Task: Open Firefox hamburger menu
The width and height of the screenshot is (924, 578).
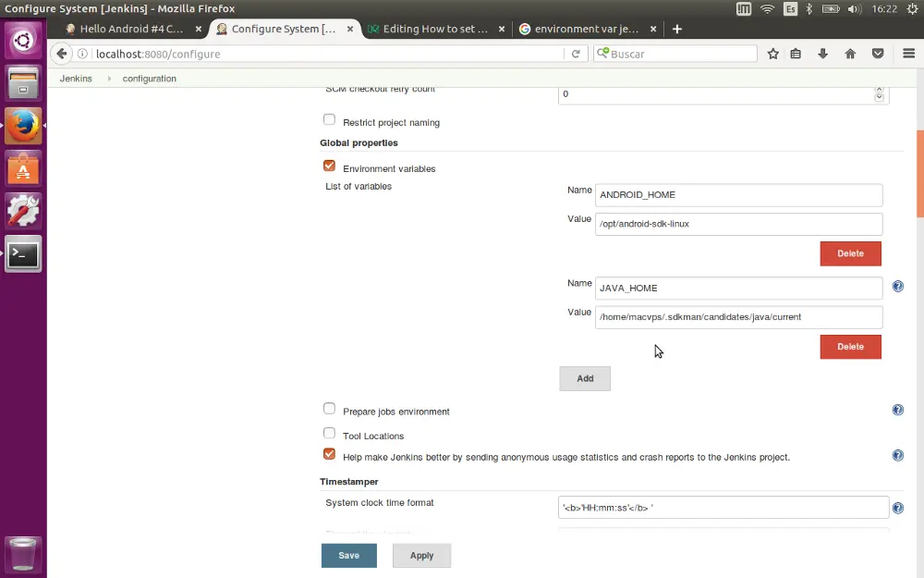Action: click(908, 54)
